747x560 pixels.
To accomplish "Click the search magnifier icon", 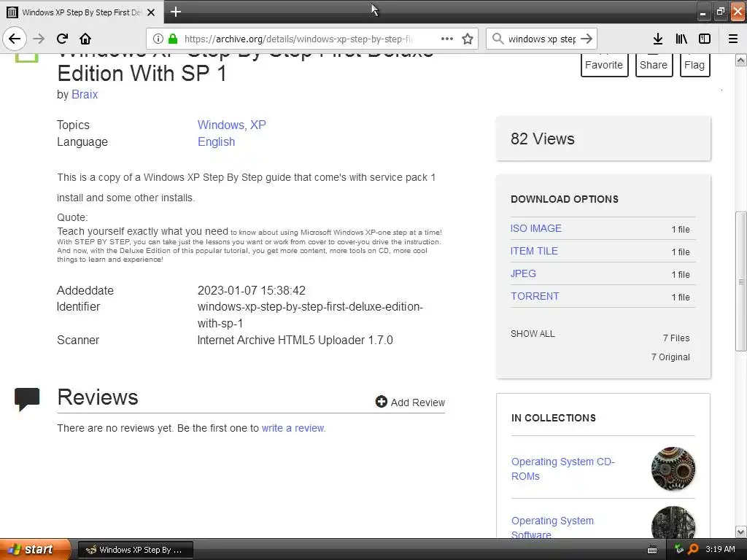I will pos(498,39).
